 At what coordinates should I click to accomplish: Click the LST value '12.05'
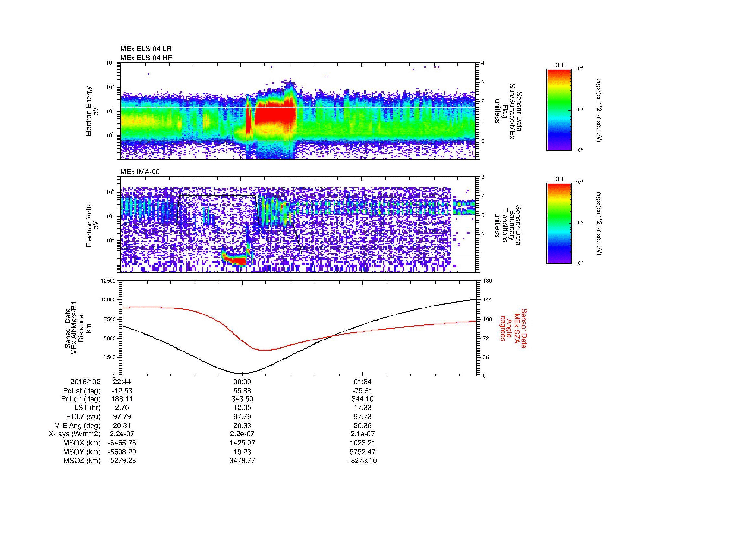(x=242, y=408)
